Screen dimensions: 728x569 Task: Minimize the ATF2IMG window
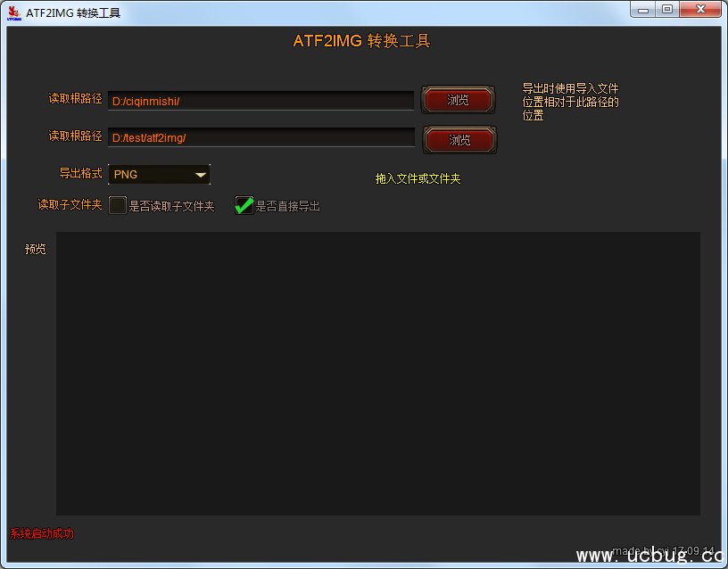(642, 10)
